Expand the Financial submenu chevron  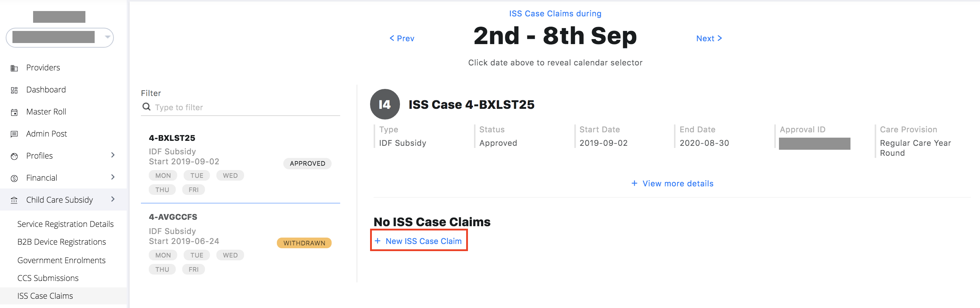[112, 177]
